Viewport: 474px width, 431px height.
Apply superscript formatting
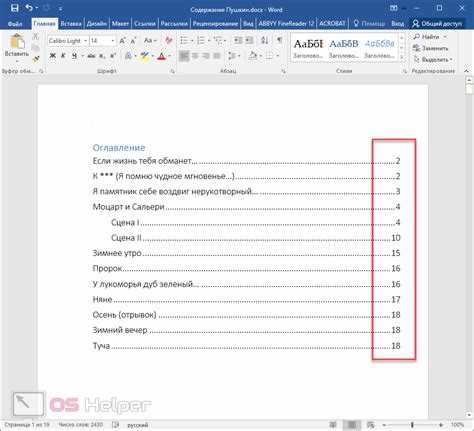(x=113, y=56)
